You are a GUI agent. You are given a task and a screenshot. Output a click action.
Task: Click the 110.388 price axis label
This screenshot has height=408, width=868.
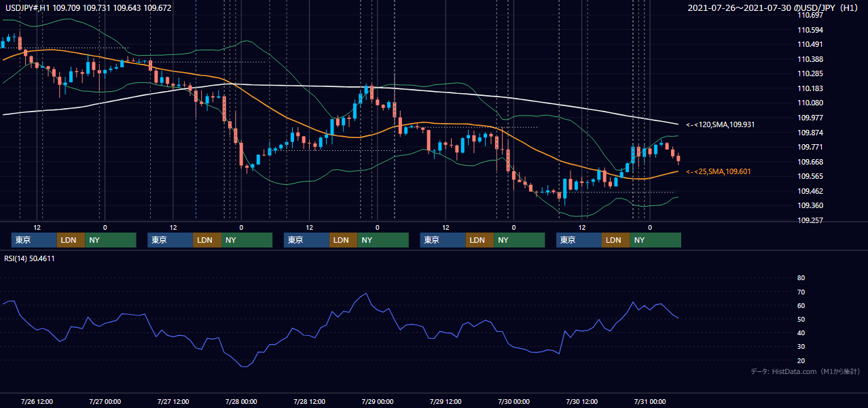click(x=810, y=59)
